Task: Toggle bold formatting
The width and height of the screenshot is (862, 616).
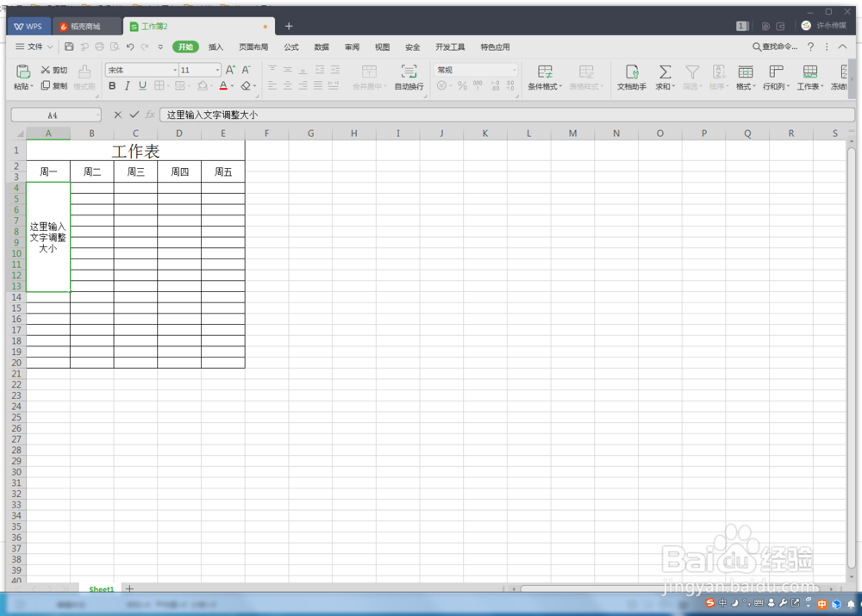Action: point(112,86)
